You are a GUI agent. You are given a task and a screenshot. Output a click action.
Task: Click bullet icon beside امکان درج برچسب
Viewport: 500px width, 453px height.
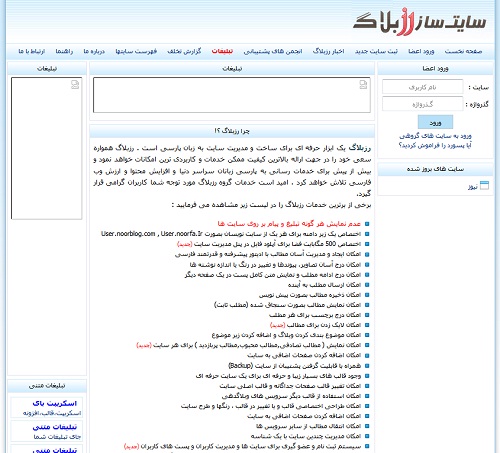(x=367, y=315)
